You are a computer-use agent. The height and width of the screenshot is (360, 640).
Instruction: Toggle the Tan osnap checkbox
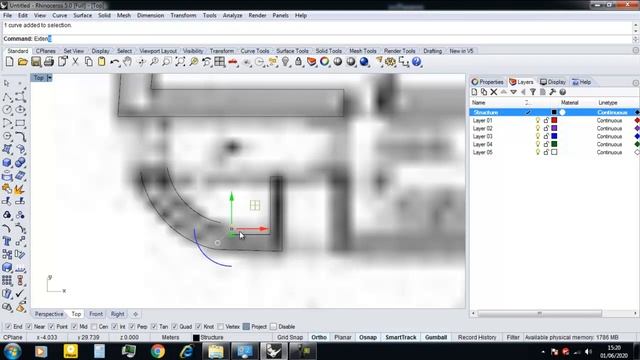point(154,327)
